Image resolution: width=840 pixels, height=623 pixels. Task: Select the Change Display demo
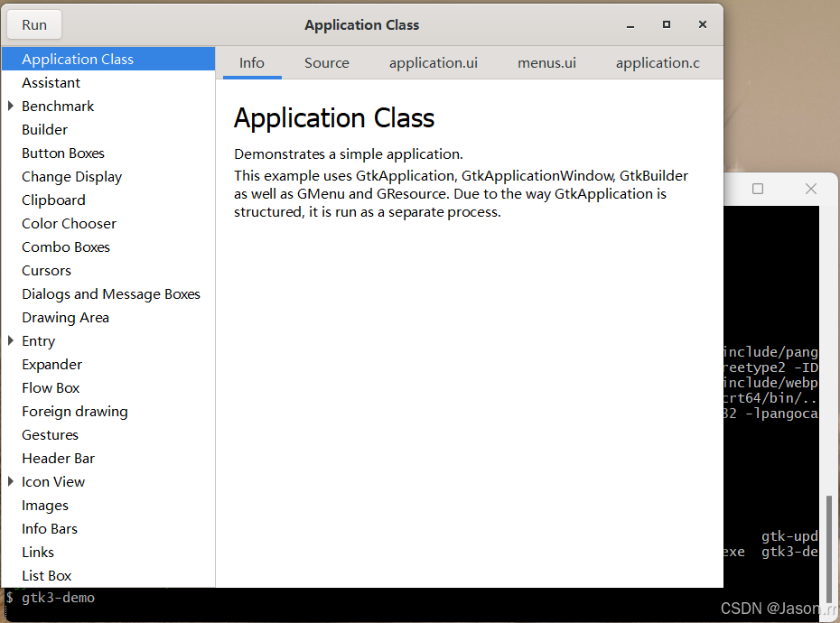click(x=108, y=177)
